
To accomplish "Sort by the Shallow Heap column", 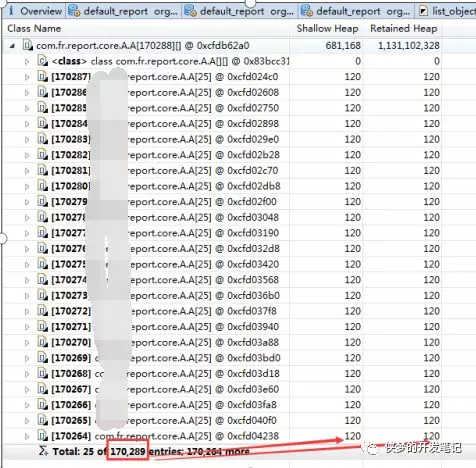I will coord(327,29).
